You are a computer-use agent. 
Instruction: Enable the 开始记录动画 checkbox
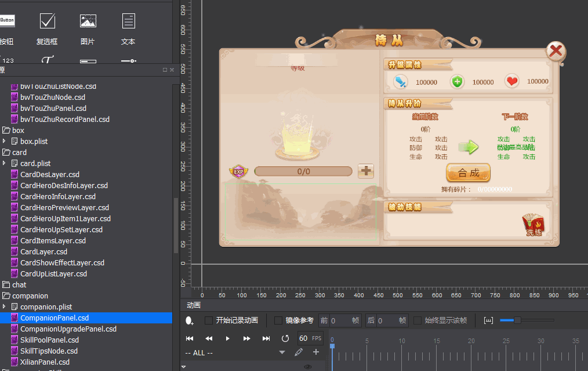209,320
